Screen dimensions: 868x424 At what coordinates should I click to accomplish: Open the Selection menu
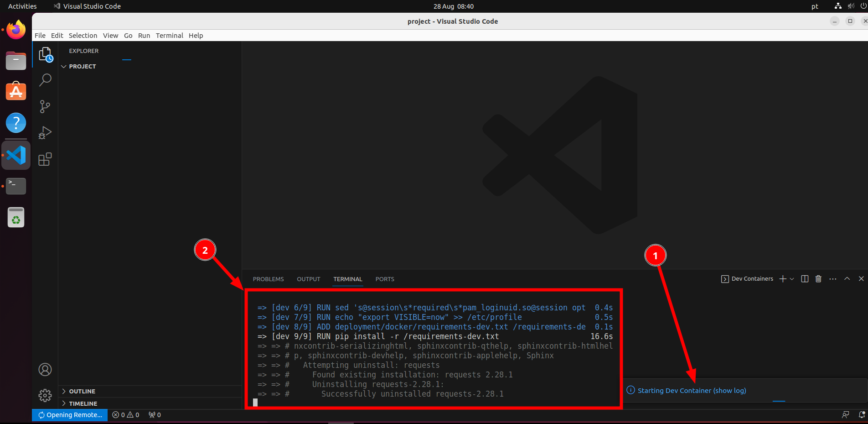83,36
